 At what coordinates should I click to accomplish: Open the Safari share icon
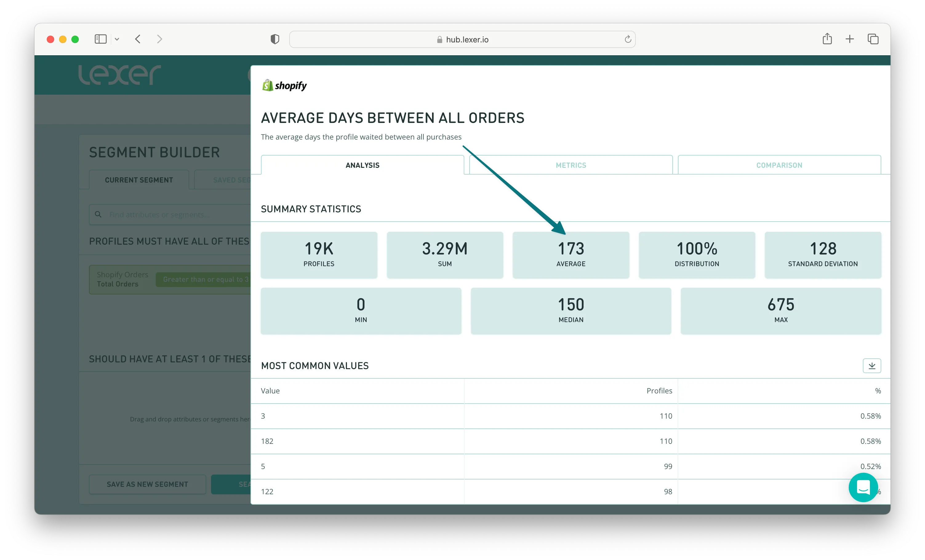827,39
